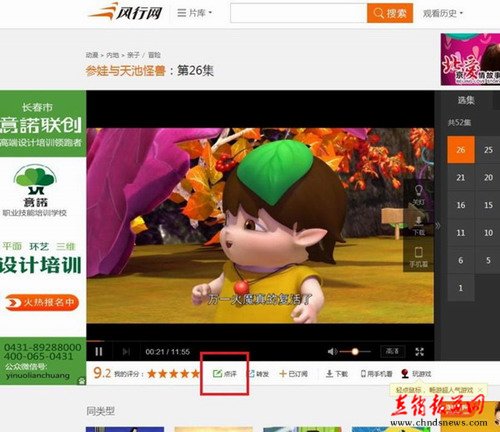Skip to the next episode icon
This screenshot has height=432, width=500.
[126, 352]
